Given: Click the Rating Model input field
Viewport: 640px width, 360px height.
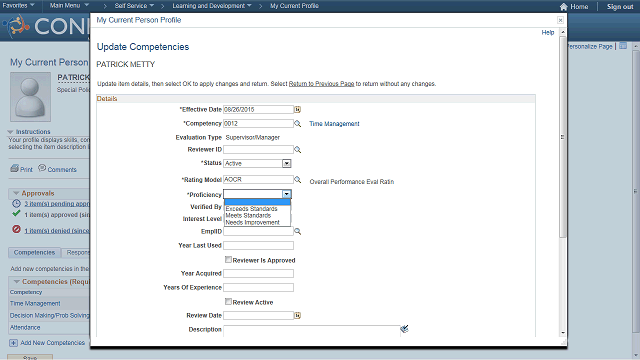Looking at the screenshot, I should [258, 179].
